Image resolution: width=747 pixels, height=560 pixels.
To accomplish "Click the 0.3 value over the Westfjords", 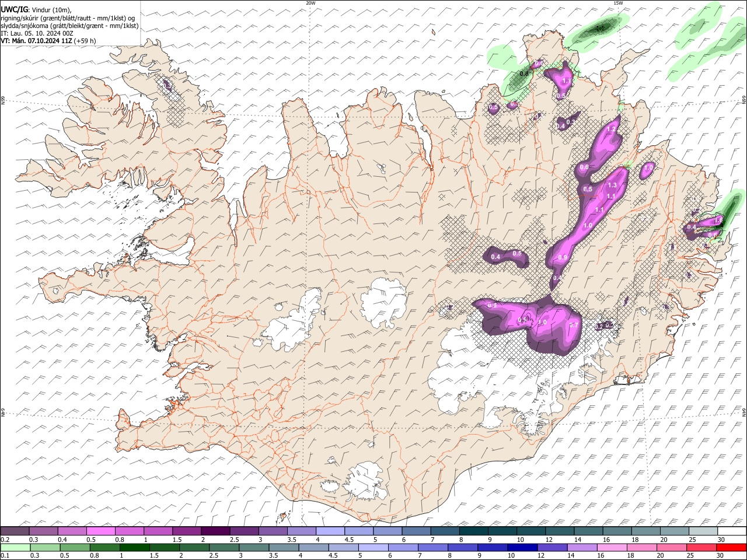I will click(x=167, y=86).
